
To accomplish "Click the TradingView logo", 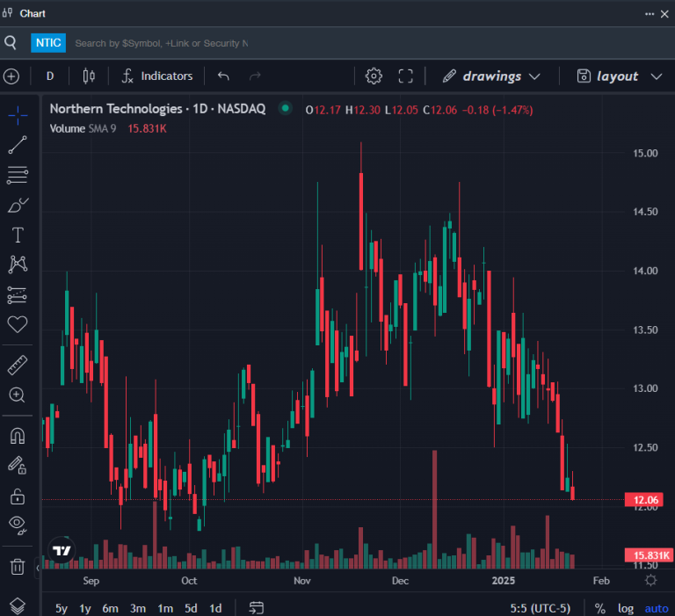I will [x=62, y=550].
